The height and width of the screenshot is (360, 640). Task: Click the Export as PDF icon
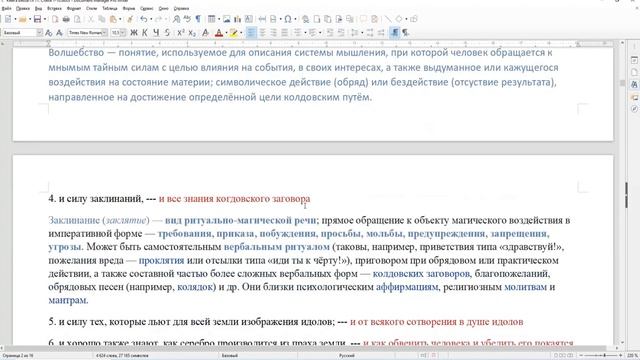(x=55, y=19)
